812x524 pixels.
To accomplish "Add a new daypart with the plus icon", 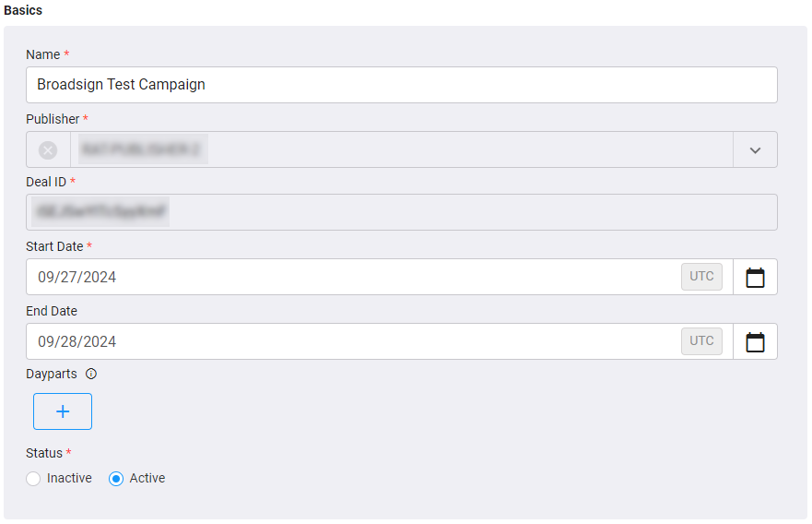I will click(x=63, y=411).
